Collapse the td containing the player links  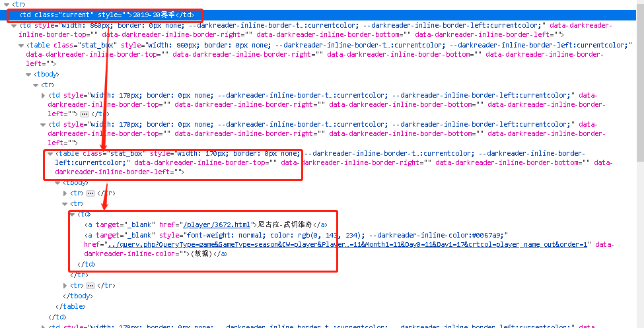click(73, 214)
